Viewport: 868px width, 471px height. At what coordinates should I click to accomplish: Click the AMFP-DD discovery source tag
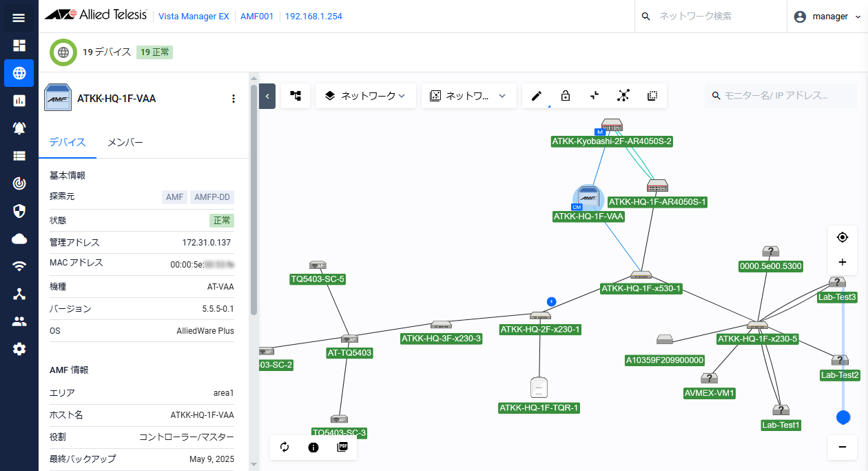212,197
